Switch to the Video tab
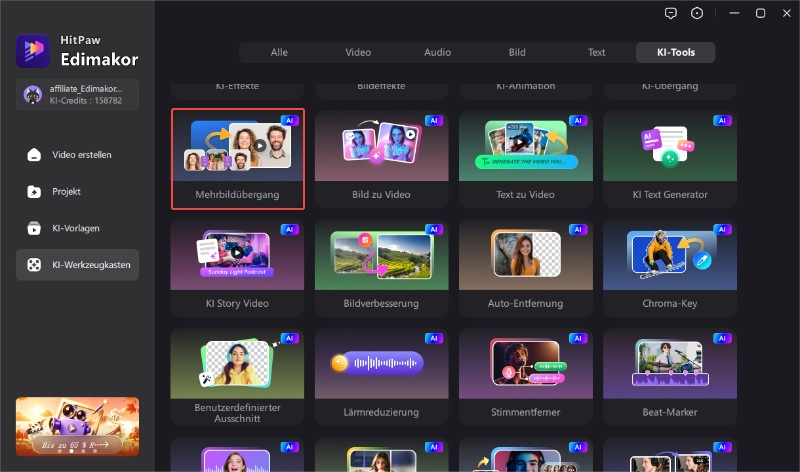 (358, 52)
